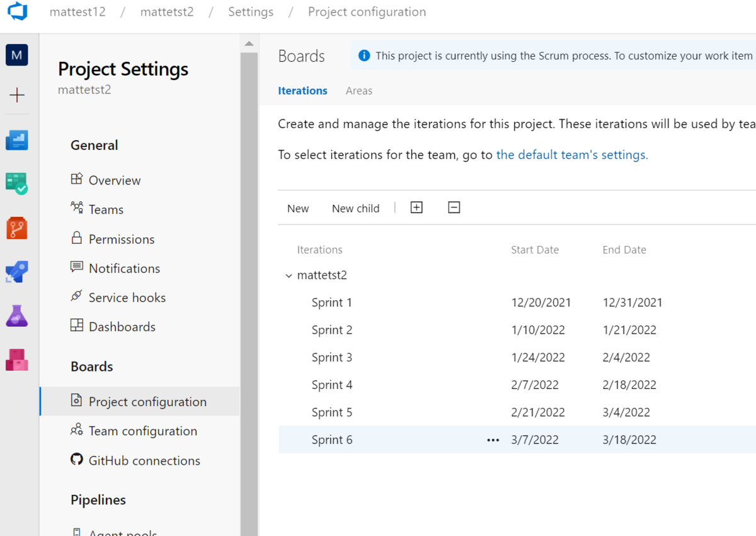Click the expand all iterations icon
This screenshot has height=536, width=756.
coord(416,207)
